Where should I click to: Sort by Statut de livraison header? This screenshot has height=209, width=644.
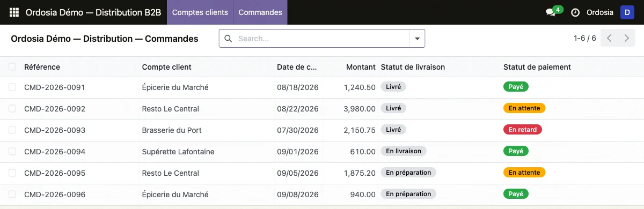(413, 67)
